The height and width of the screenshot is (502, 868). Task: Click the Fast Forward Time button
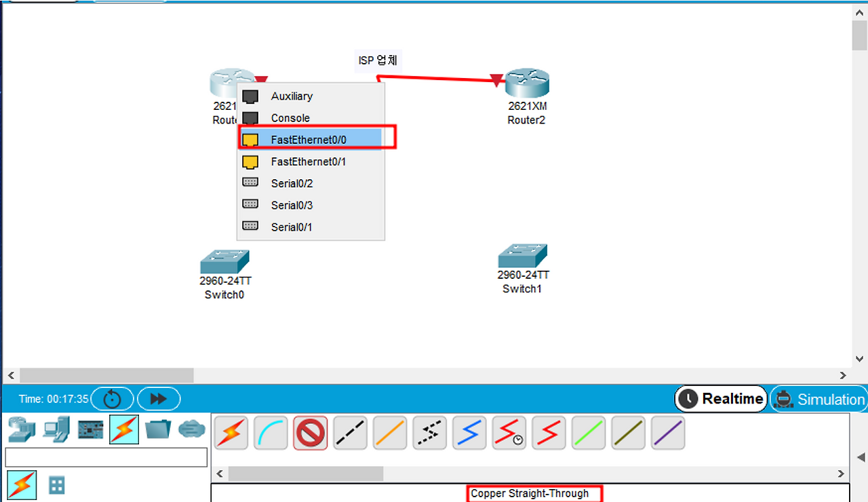tap(159, 399)
